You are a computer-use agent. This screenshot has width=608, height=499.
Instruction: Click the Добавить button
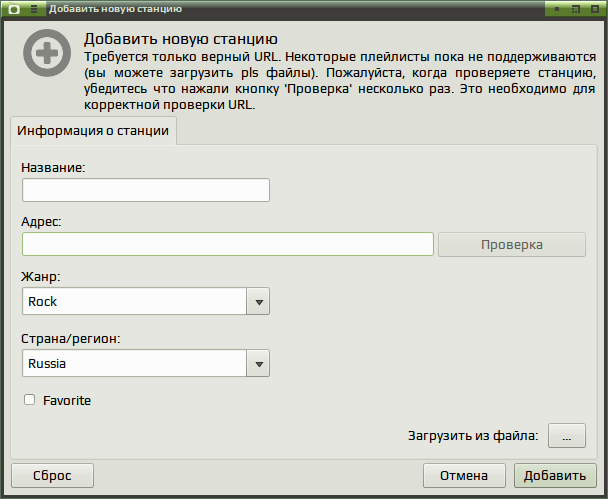point(555,475)
